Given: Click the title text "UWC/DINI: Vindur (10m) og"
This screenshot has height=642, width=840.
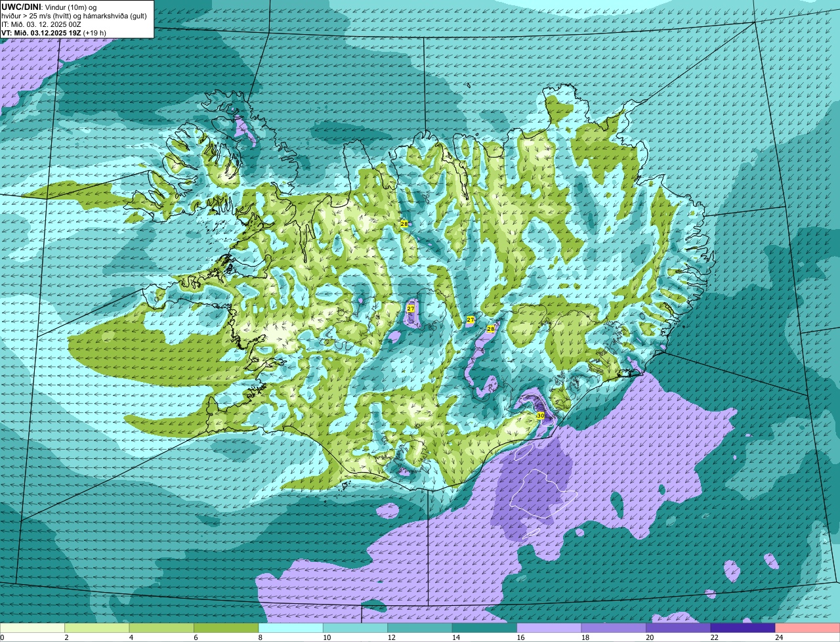Looking at the screenshot, I should pos(49,7).
